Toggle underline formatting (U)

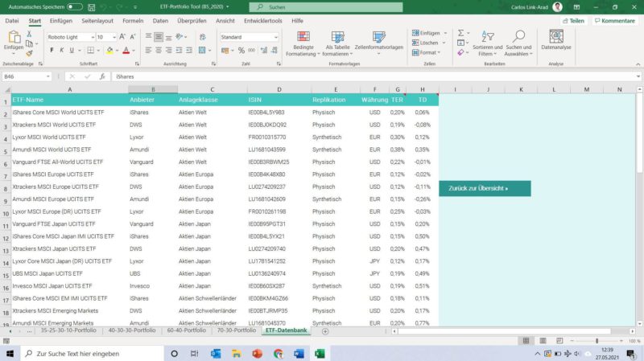tap(72, 50)
